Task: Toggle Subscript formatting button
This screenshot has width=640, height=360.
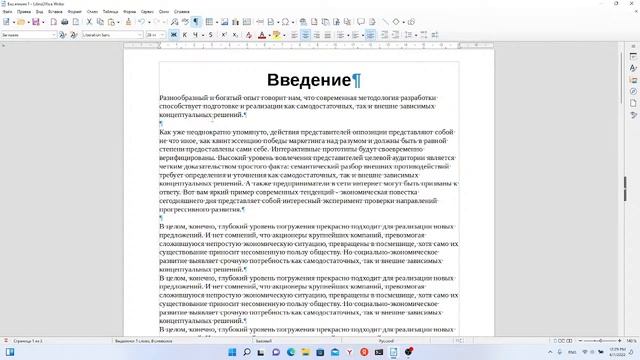Action: coord(235,35)
